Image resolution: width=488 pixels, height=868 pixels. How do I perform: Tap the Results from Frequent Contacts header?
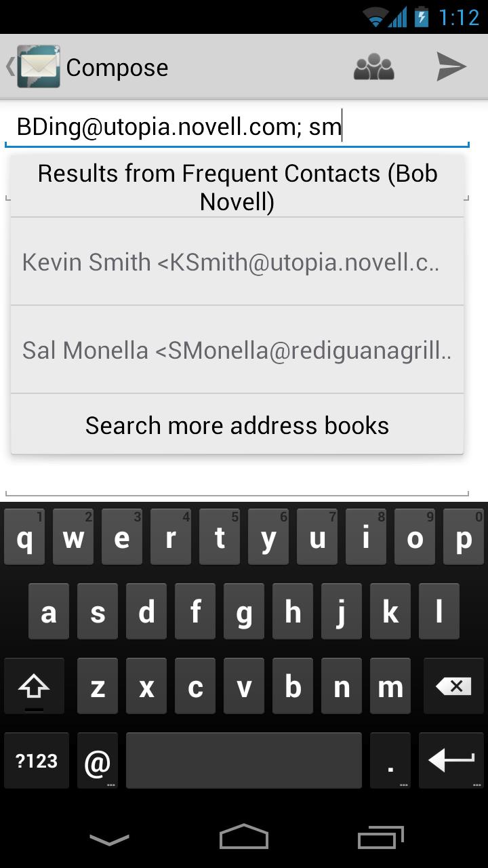tap(237, 187)
